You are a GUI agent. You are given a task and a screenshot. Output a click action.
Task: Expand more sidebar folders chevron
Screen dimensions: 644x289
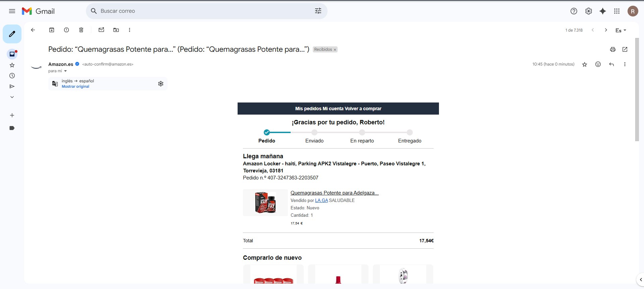[x=12, y=97]
